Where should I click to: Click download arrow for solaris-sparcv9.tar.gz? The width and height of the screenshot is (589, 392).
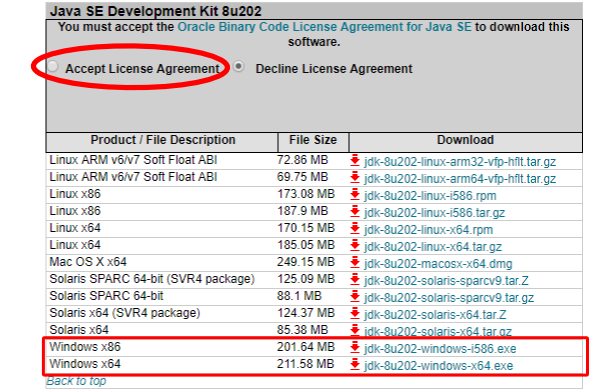pyautogui.click(x=355, y=297)
